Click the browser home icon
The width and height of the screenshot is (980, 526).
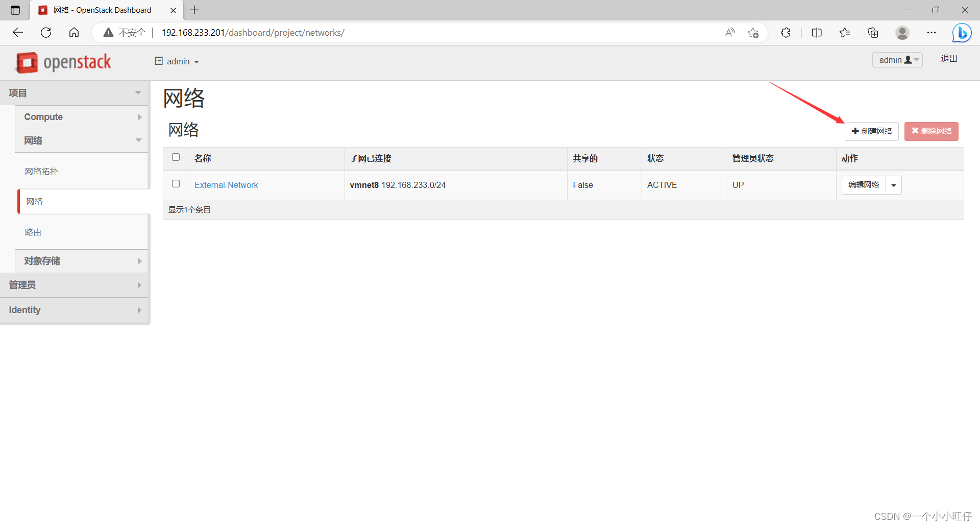pos(74,32)
